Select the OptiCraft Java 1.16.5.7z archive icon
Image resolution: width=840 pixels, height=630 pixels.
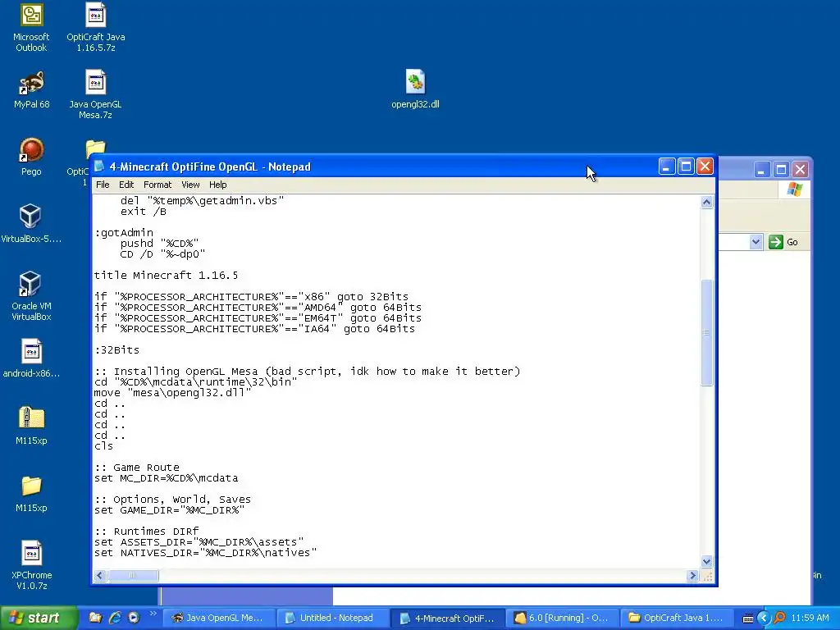point(96,27)
